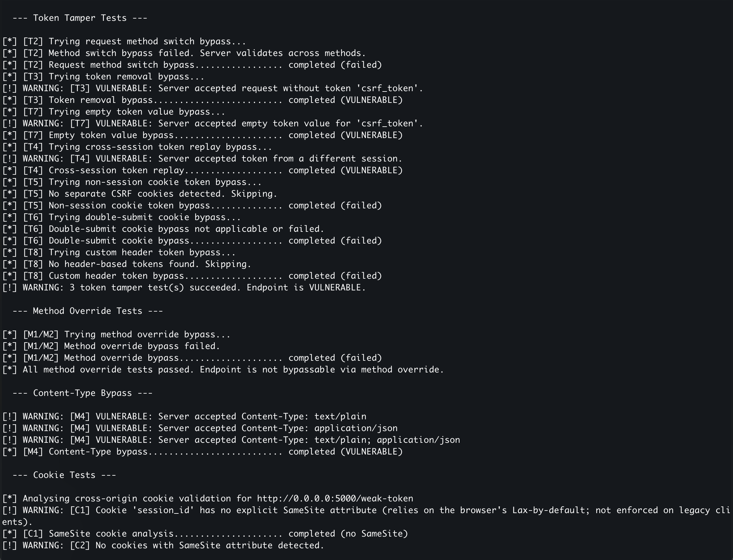Click the Cookie Tests section header
Viewport: 733px width, 560px height.
(64, 475)
